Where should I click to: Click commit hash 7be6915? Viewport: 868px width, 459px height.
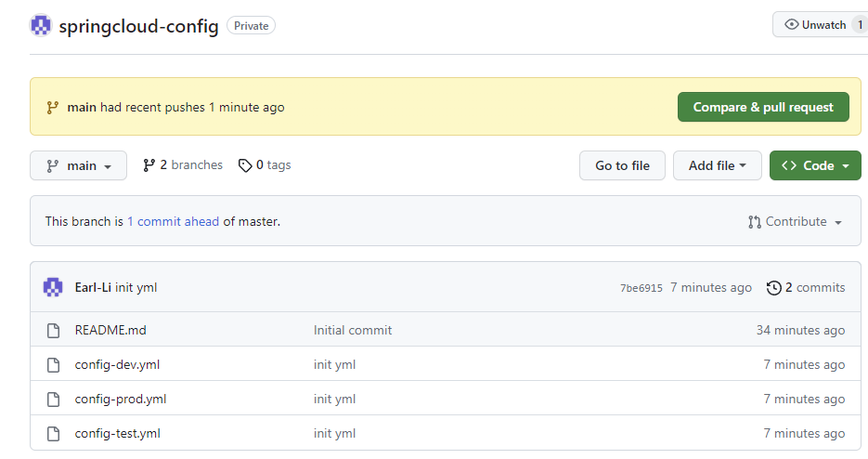click(641, 288)
